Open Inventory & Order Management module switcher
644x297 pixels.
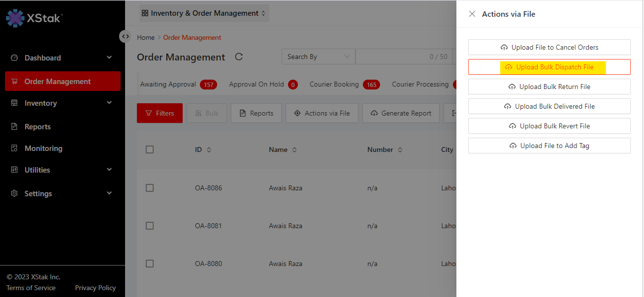[x=204, y=13]
